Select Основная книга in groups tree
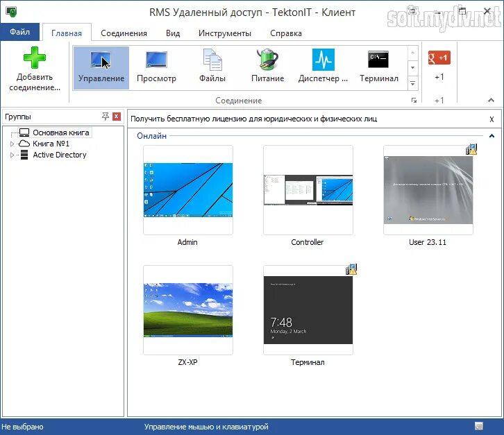 coord(61,133)
